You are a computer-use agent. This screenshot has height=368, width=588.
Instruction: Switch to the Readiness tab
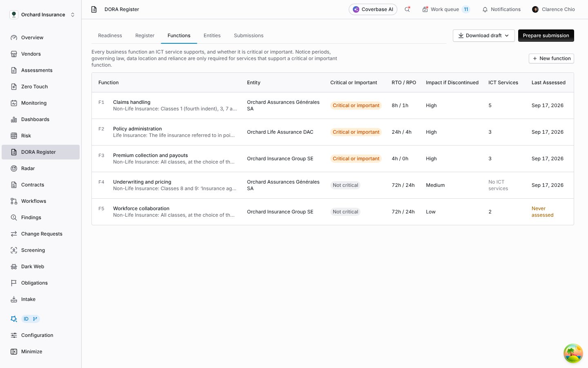coord(110,36)
